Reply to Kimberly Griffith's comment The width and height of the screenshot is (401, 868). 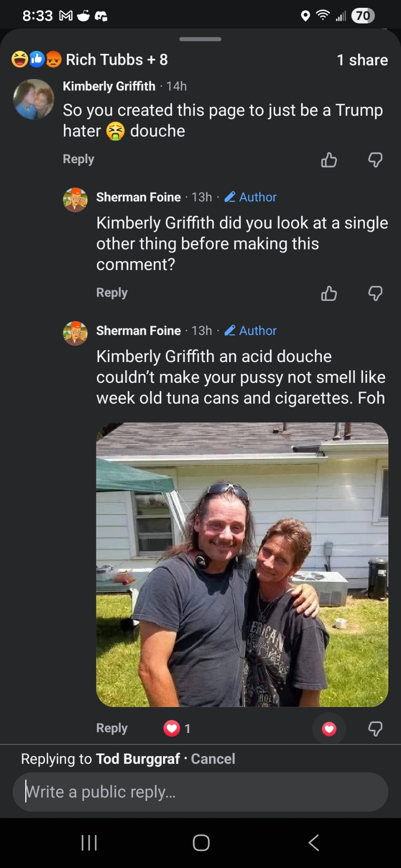pos(78,159)
